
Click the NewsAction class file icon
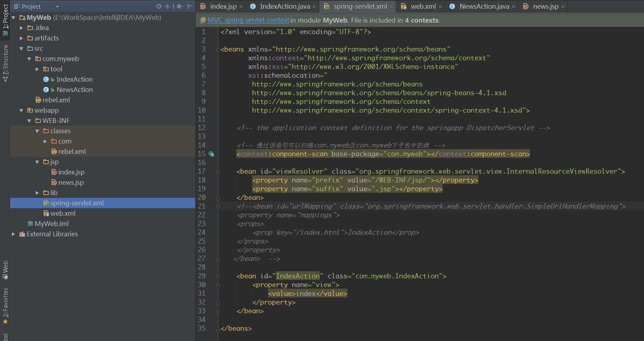point(46,90)
